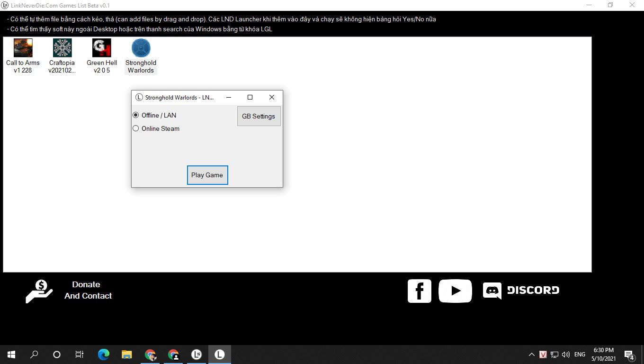
Task: Maximize the Stronghold Warlords launcher dialog
Action: click(x=250, y=97)
